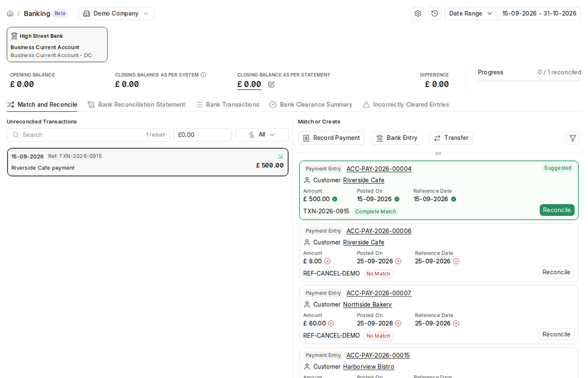588x378 pixels.
Task: Click the Ref: TXN-2026-0915 label in transaction row
Action: [75, 156]
